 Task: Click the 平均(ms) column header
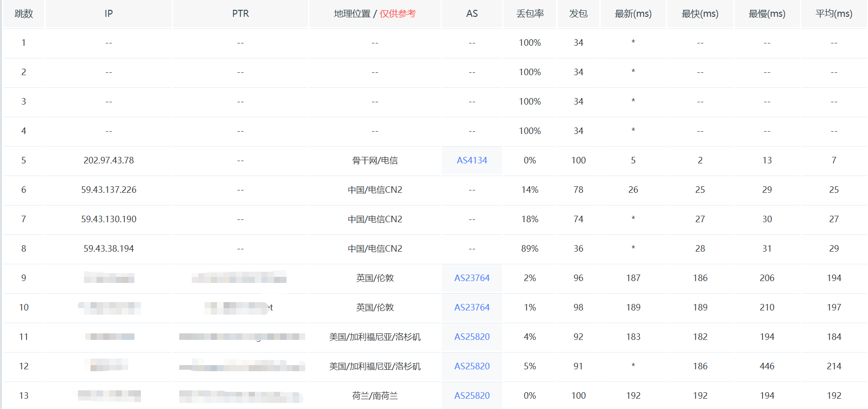click(x=834, y=14)
